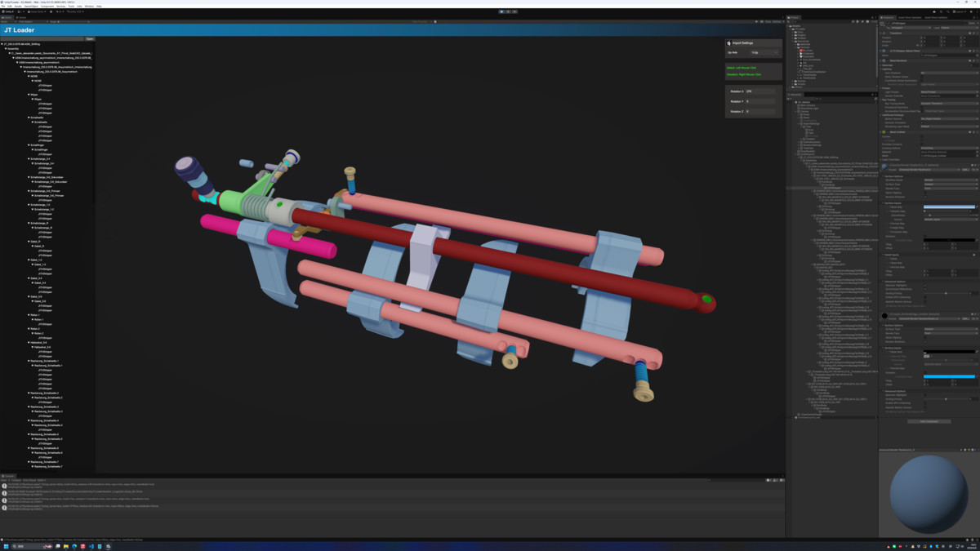The image size is (980, 551).
Task: Click the Step frame button
Action: coord(514,11)
